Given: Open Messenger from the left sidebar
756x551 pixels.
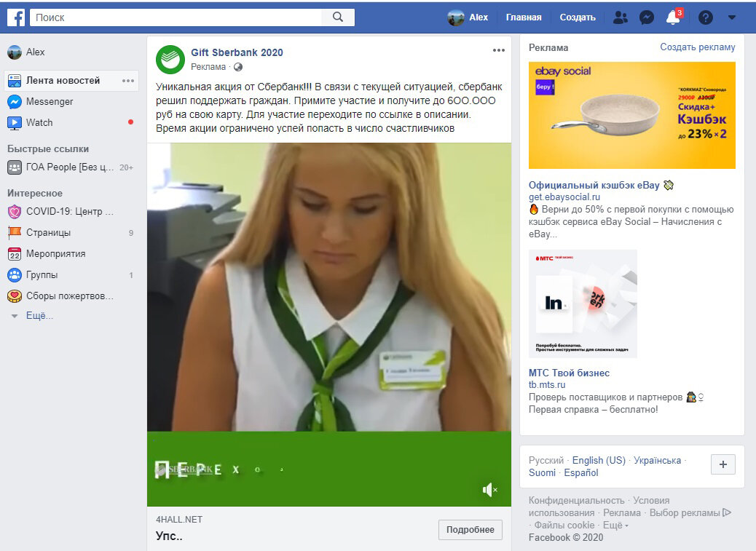Looking at the screenshot, I should (x=50, y=102).
